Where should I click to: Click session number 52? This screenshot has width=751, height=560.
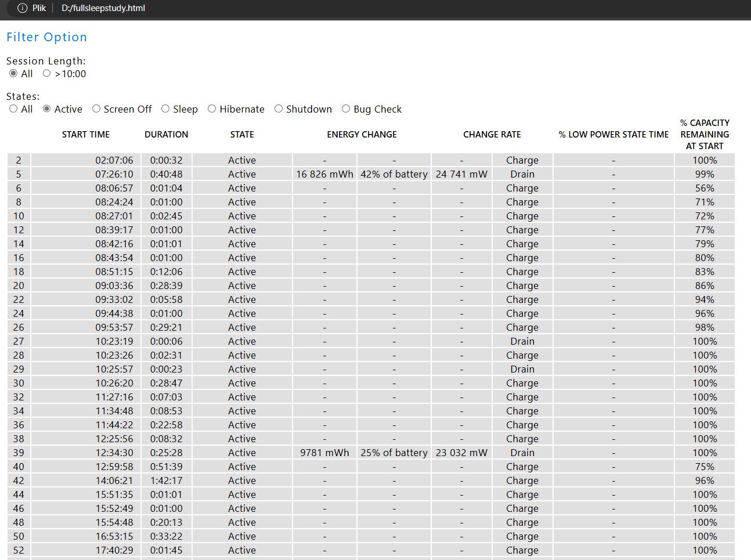click(x=19, y=550)
